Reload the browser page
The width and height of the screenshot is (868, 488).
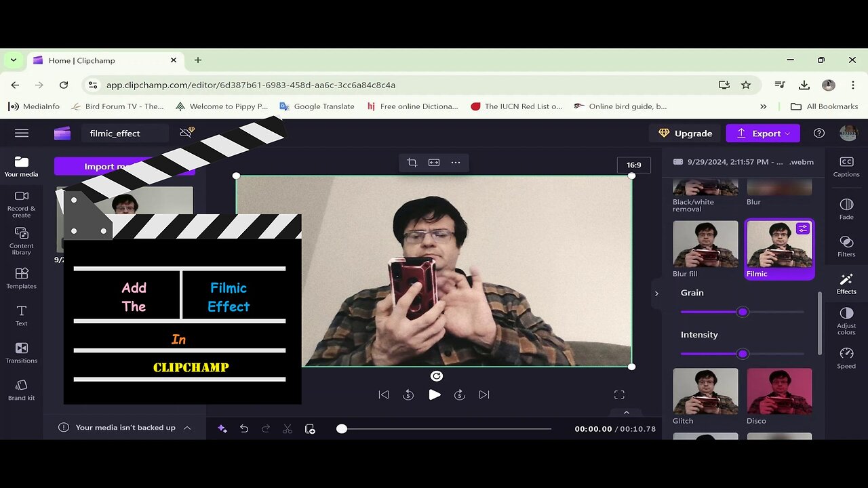(64, 85)
